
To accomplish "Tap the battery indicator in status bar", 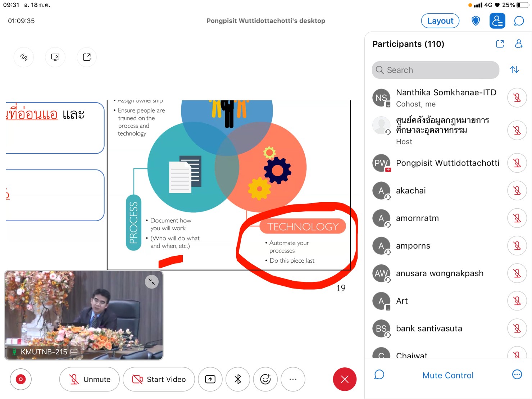I will click(523, 5).
